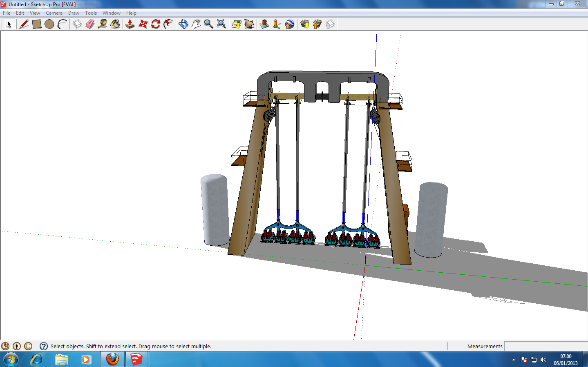The height and width of the screenshot is (367, 588).
Task: Click the Instructor help button in status bar
Action: (44, 346)
